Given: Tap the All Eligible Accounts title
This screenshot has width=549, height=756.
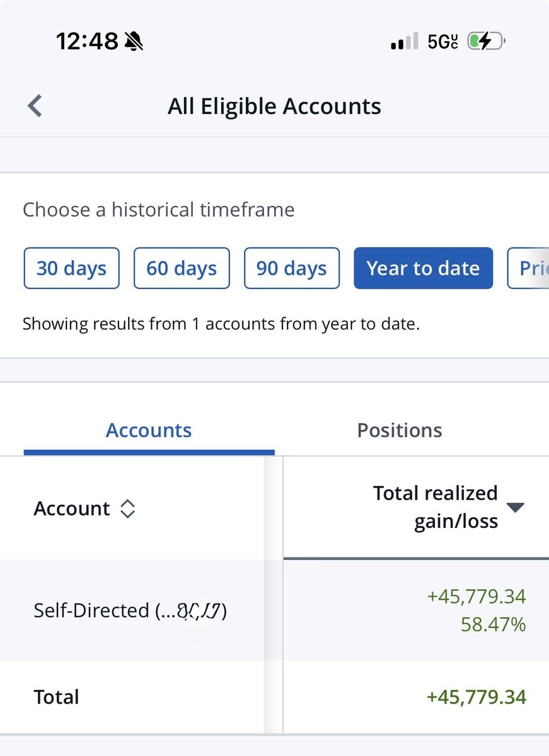Looking at the screenshot, I should click(x=274, y=106).
